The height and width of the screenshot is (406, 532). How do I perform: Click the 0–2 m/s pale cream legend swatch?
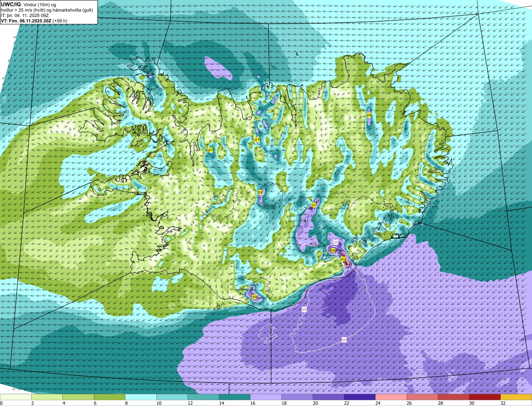pyautogui.click(x=16, y=397)
